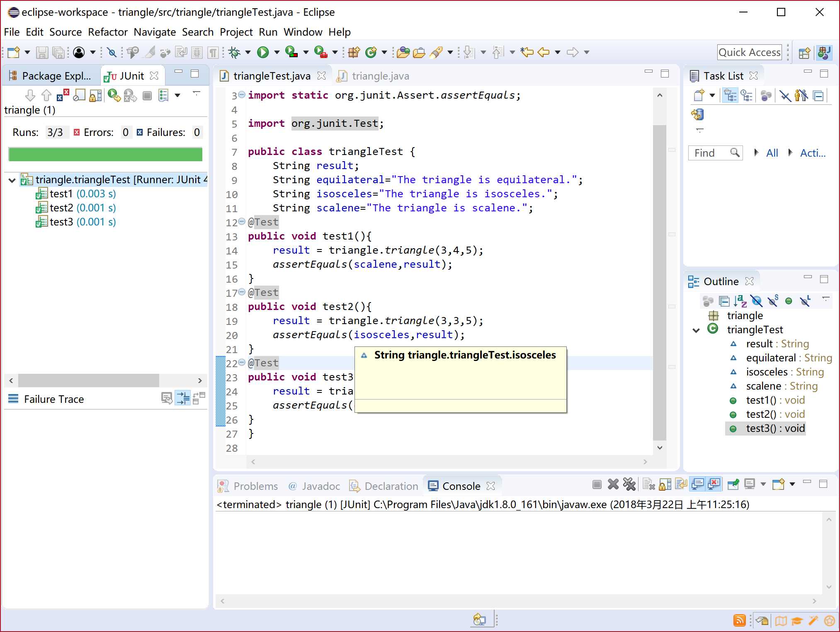The image size is (840, 632).
Task: Open the triangleTest.java editor tab
Action: pos(268,75)
